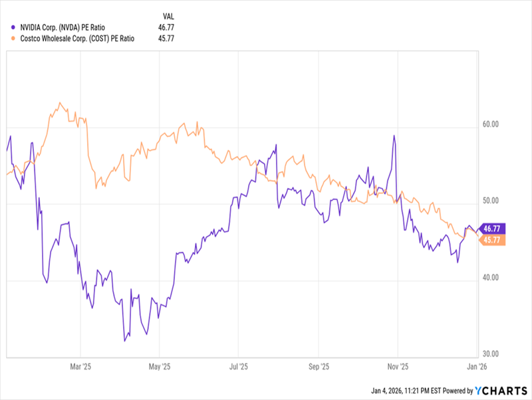Click the VAL column header
The height and width of the screenshot is (400, 532).
170,15
